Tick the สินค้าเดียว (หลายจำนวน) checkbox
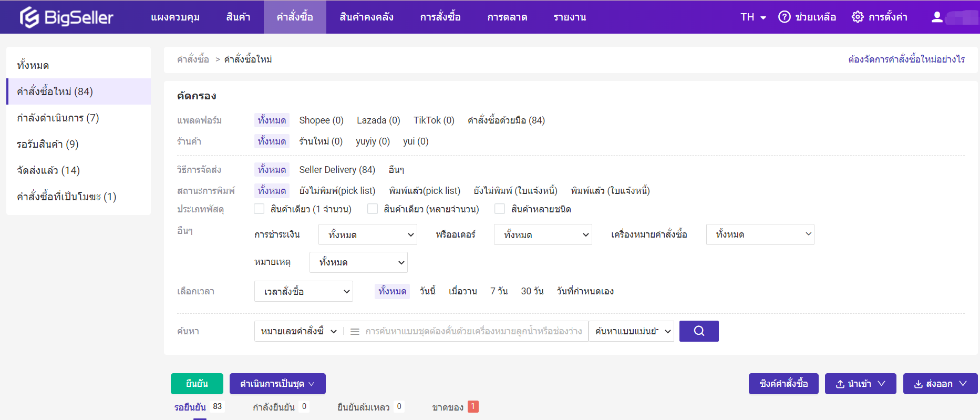 [x=373, y=209]
